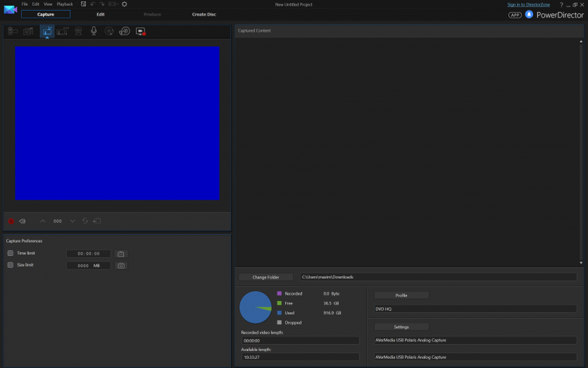Click the channel up chevron
588x368 pixels.
42,221
